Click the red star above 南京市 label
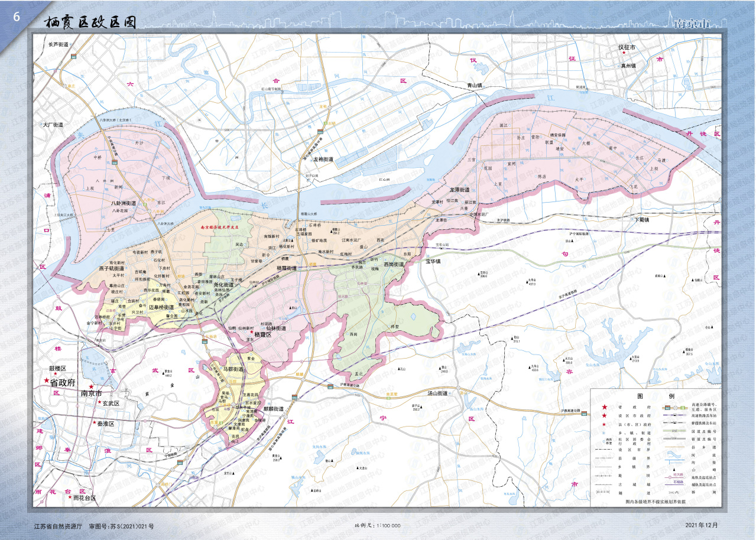Viewport: 756px width, 540px height. click(90, 386)
